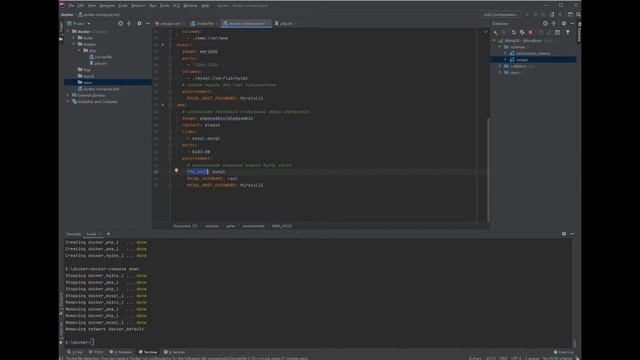Click the editor vertical scrollbar
640x360 pixels.
click(x=488, y=169)
